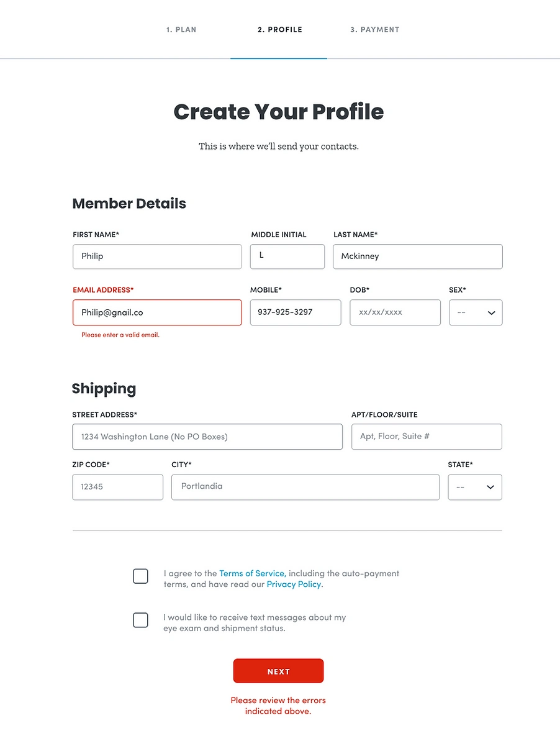Open the Sex dropdown
The height and width of the screenshot is (754, 560).
click(x=476, y=312)
